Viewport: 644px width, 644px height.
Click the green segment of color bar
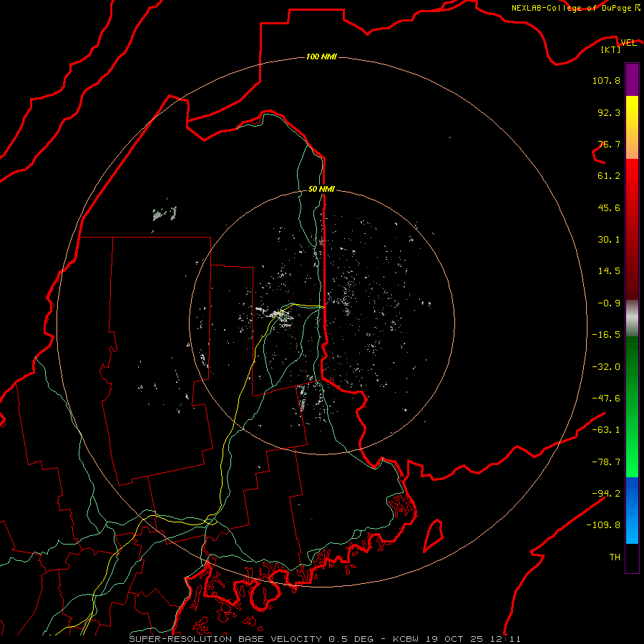632,406
